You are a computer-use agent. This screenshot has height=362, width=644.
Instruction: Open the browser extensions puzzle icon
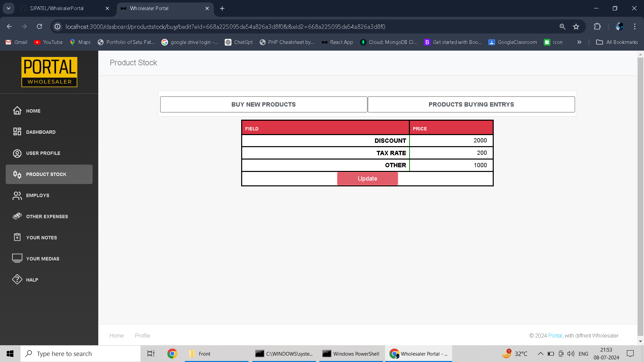pos(597,26)
